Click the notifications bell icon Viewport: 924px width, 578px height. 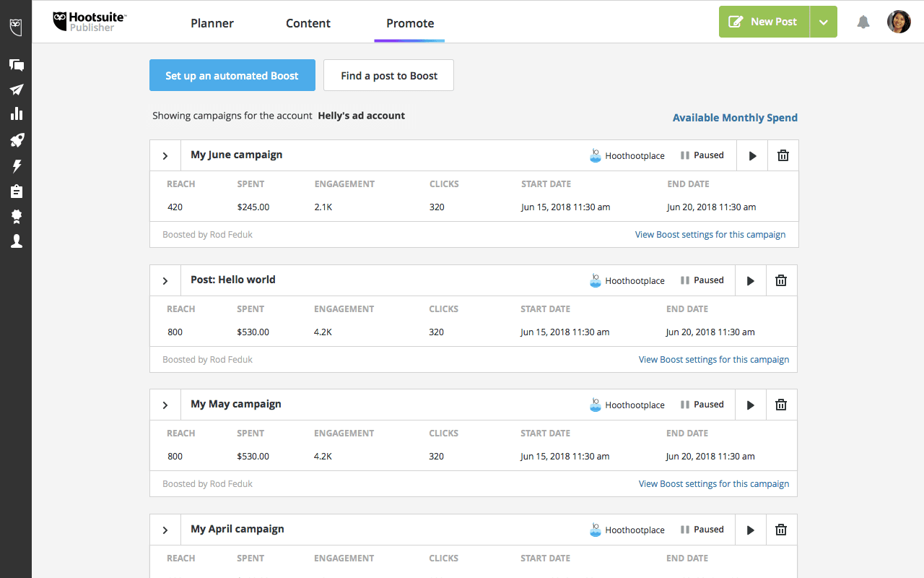(863, 22)
